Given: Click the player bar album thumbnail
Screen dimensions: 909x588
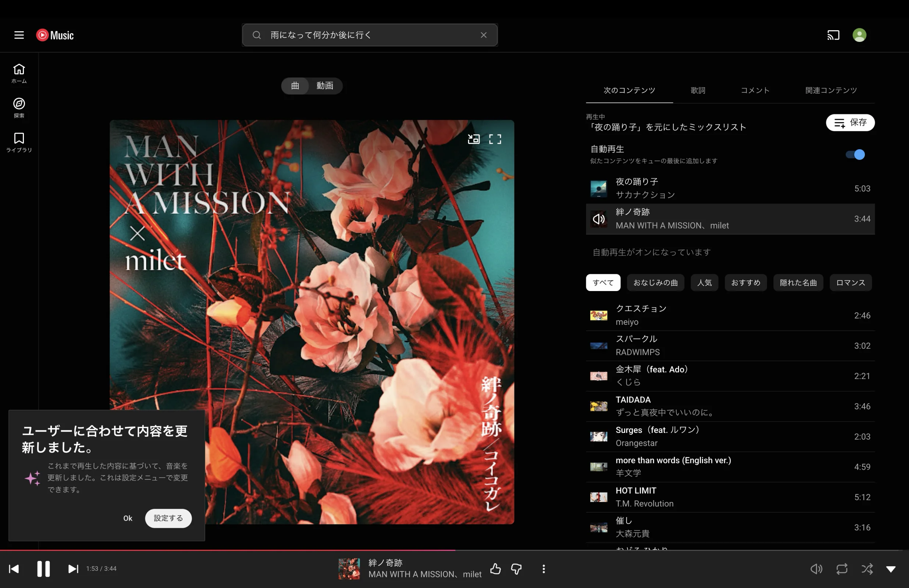Looking at the screenshot, I should 349,569.
